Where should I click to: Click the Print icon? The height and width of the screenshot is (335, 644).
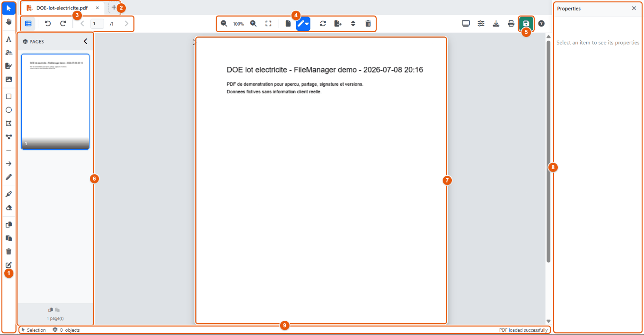point(511,23)
